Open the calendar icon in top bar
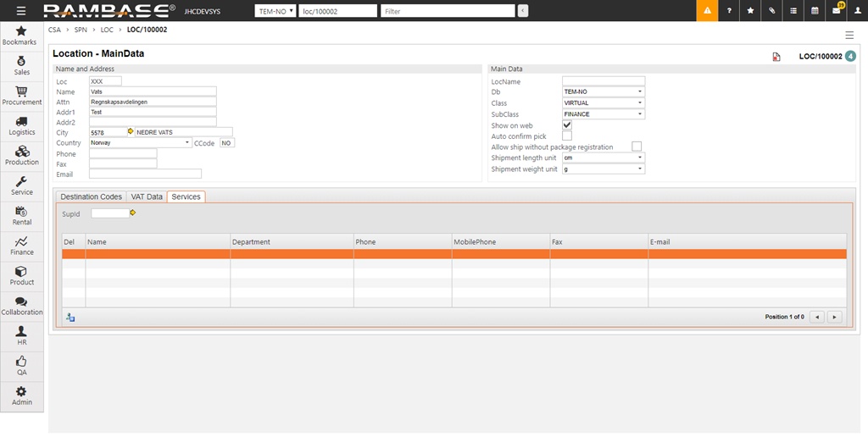The image size is (868, 448). point(815,11)
